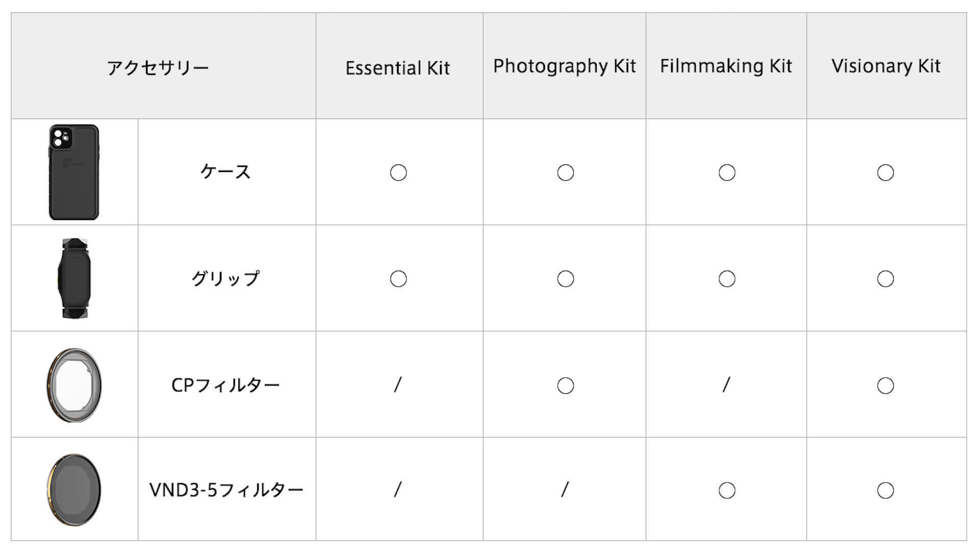
Task: Select the Essential Kit column header
Action: pyautogui.click(x=398, y=68)
